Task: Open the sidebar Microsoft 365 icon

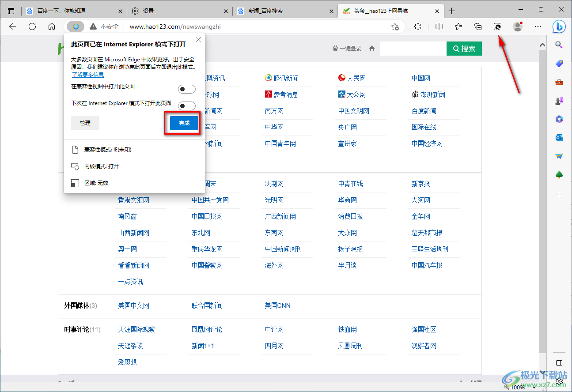Action: click(x=559, y=119)
